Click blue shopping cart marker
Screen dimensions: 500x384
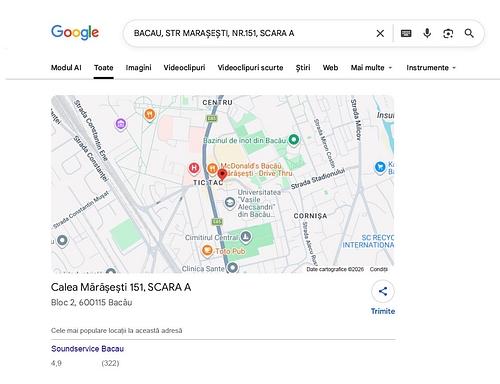point(380,167)
